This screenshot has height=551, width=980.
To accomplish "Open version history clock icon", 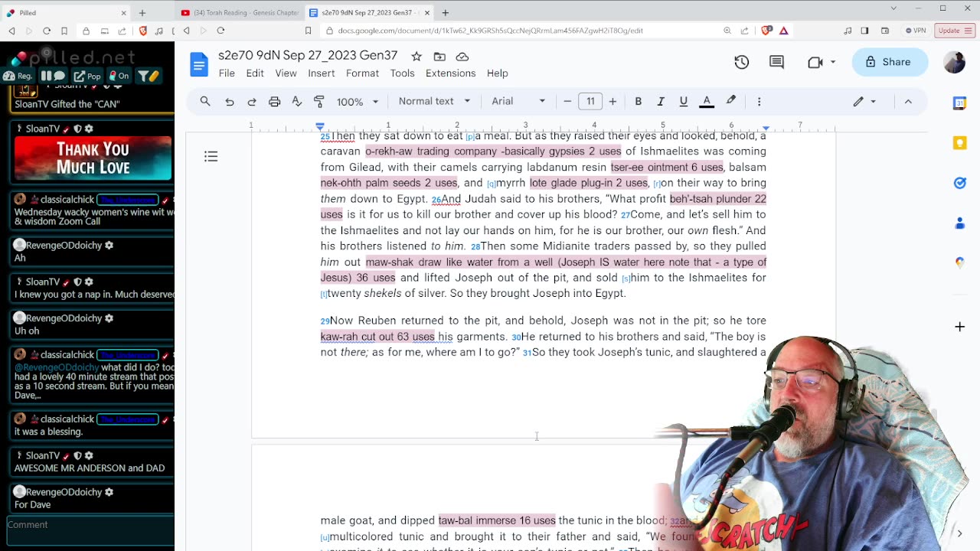I will click(x=741, y=62).
